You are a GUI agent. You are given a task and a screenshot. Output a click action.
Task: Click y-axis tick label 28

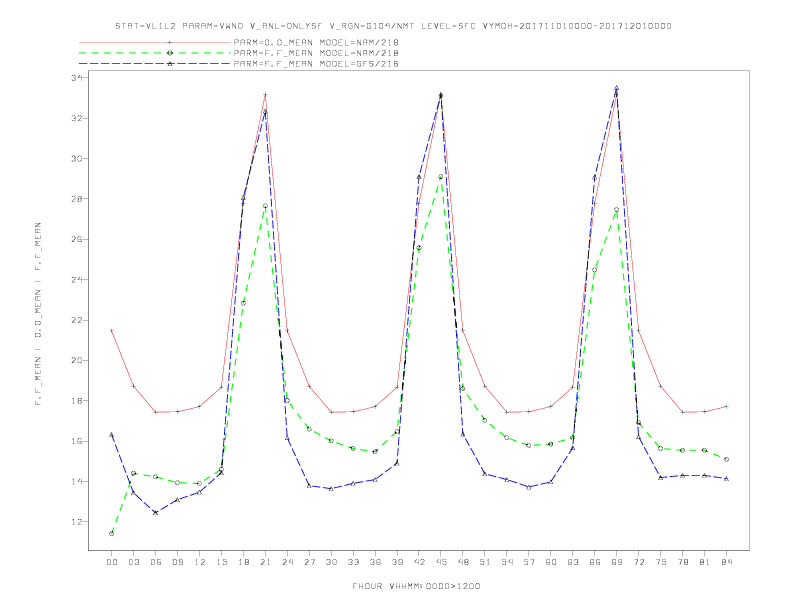coord(77,199)
